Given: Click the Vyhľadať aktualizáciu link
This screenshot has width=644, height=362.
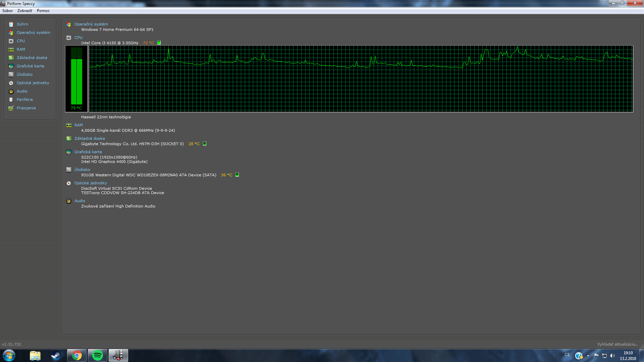Looking at the screenshot, I should 618,344.
